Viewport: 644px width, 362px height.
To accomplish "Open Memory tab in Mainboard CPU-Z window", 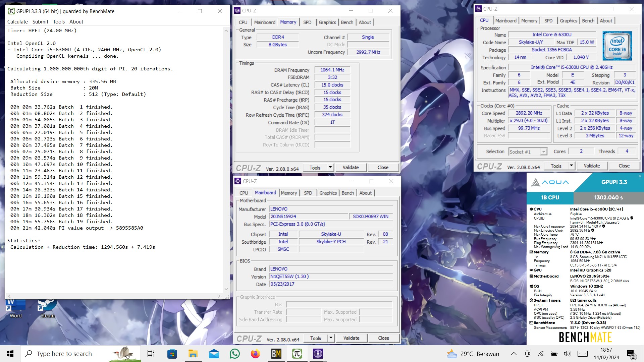I will pyautogui.click(x=289, y=193).
